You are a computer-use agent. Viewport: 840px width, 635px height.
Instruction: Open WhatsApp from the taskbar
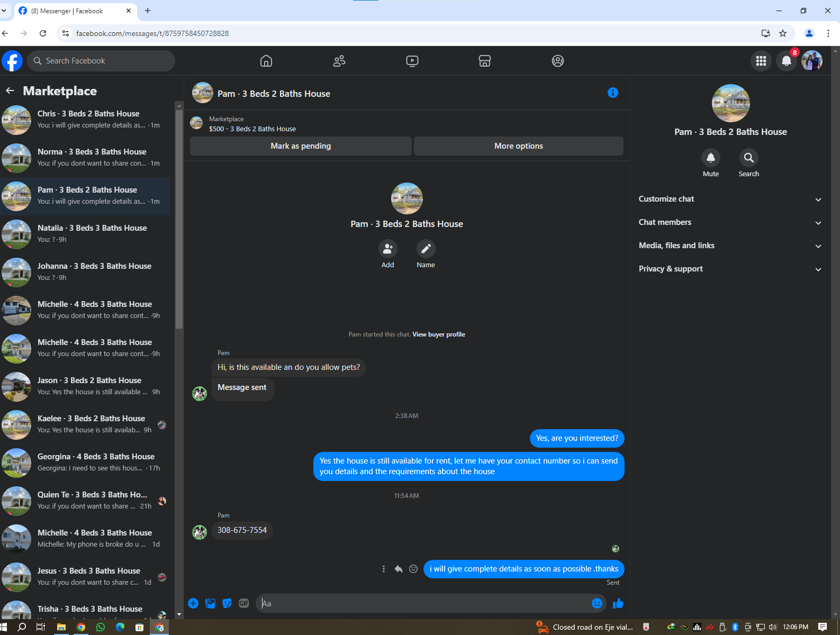tap(101, 627)
